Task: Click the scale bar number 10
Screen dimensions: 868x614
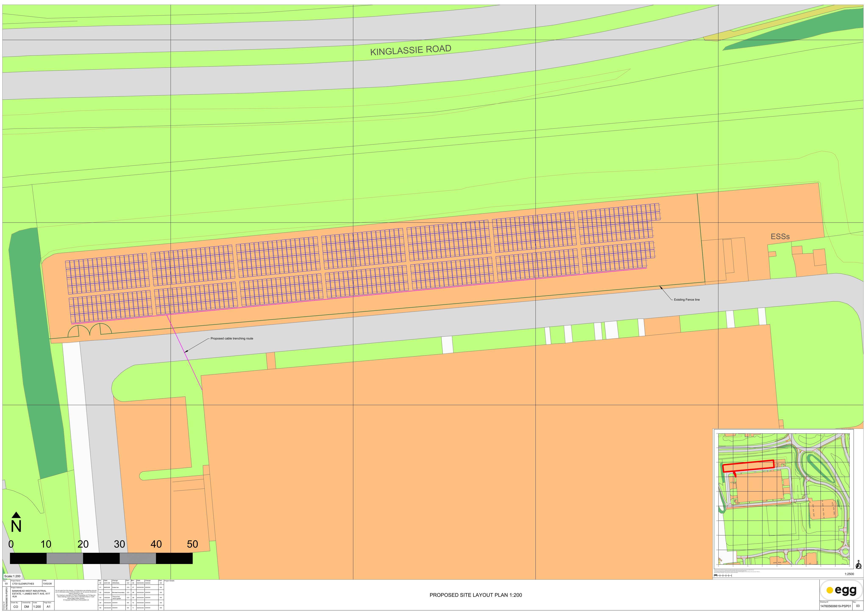Action: (x=46, y=545)
